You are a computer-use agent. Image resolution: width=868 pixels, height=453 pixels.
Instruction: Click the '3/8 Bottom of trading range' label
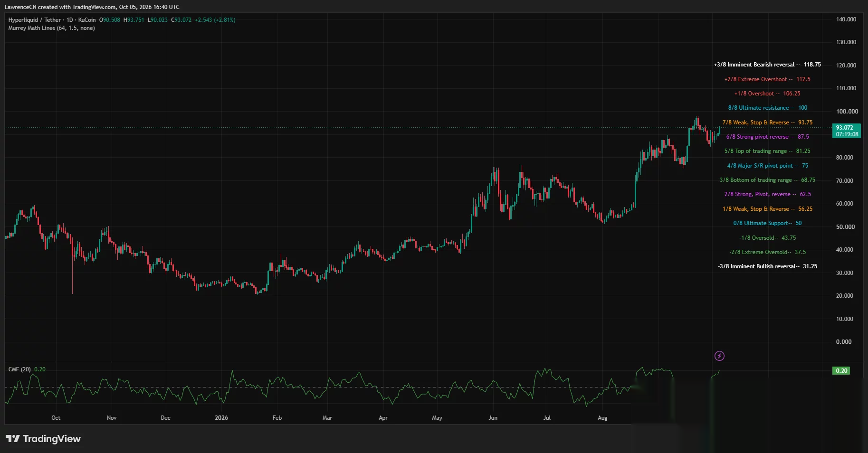click(767, 180)
